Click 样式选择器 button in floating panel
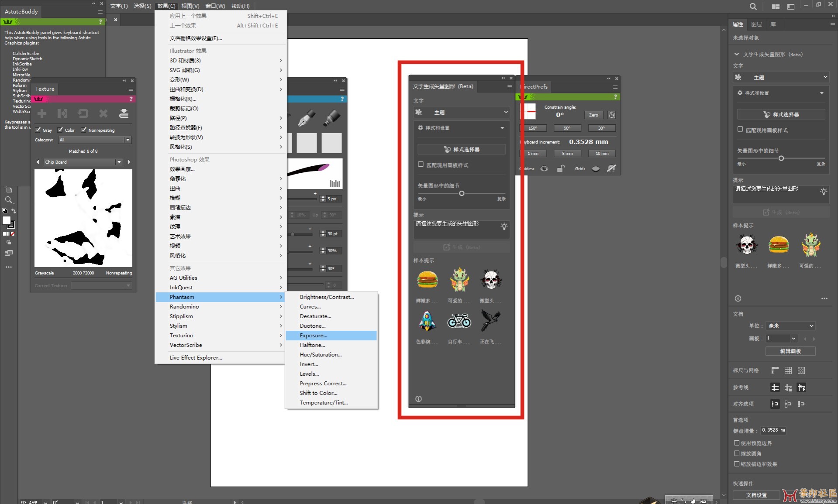Screen dimensions: 838x504 (x=462, y=149)
